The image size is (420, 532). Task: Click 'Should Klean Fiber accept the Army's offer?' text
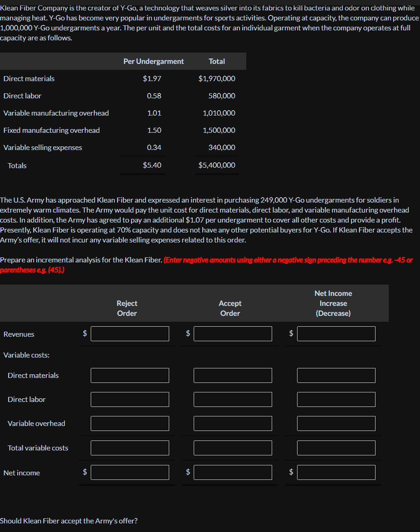click(69, 521)
